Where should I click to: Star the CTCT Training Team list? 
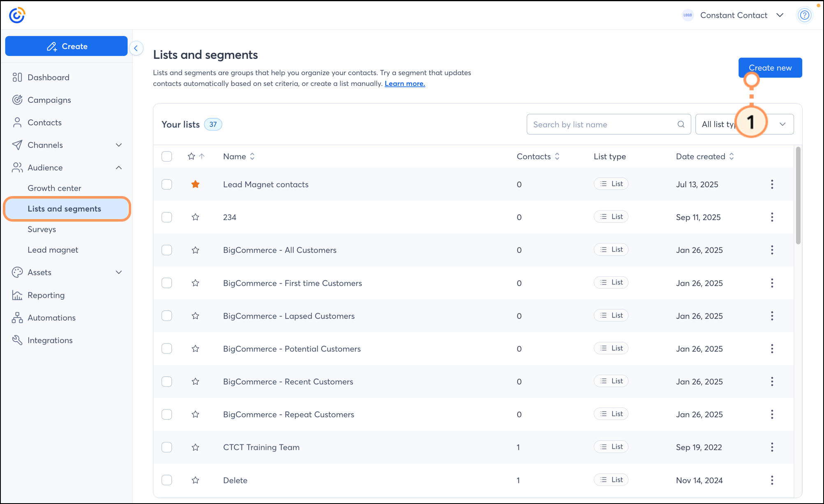[x=195, y=447]
